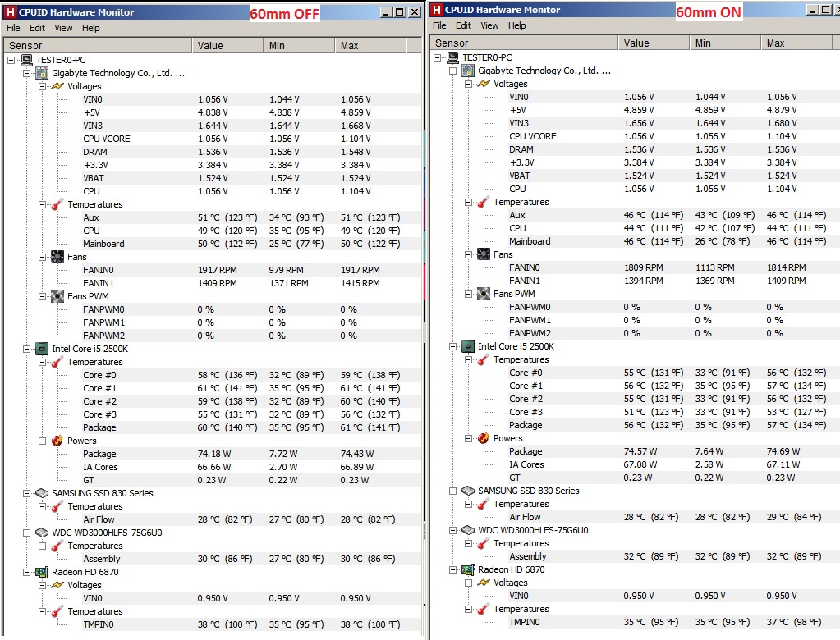Click the WDC WD3000HLFS drive icon, right window
This screenshot has width=840, height=640.
(468, 530)
